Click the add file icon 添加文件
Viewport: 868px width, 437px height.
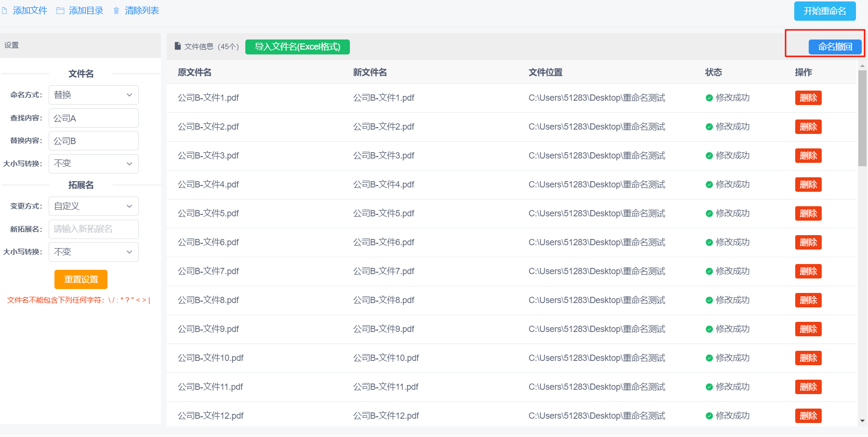(4, 11)
